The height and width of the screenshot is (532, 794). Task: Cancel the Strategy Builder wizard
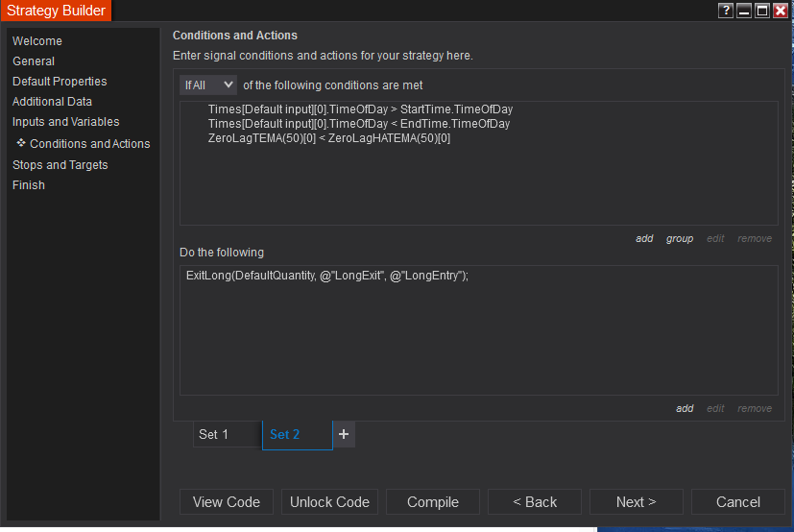(x=738, y=502)
